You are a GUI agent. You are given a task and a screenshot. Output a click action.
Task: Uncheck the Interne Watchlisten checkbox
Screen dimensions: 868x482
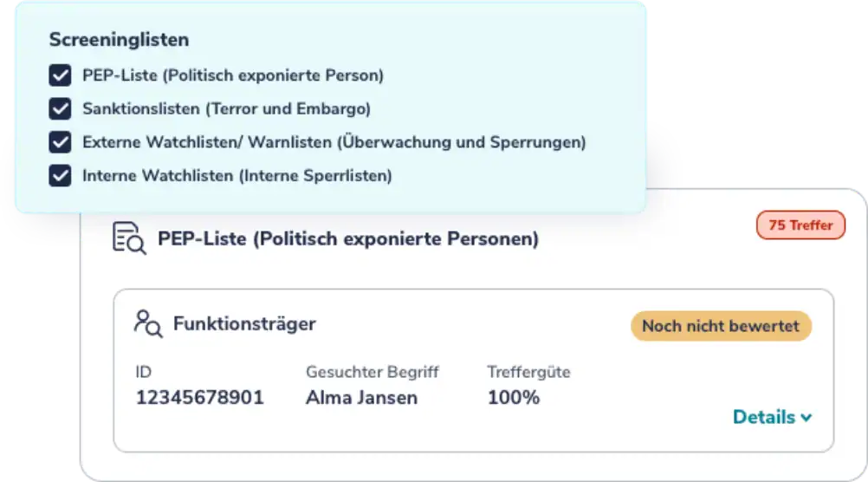click(x=60, y=176)
